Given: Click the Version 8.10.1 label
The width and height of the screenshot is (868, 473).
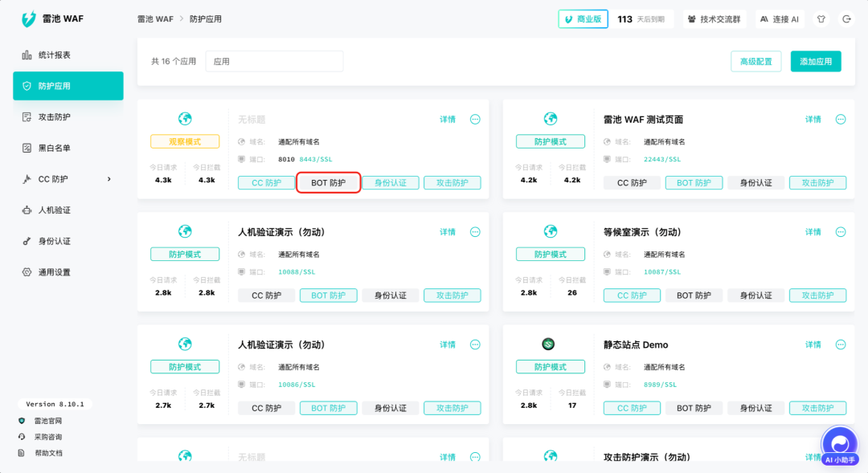Looking at the screenshot, I should (55, 404).
